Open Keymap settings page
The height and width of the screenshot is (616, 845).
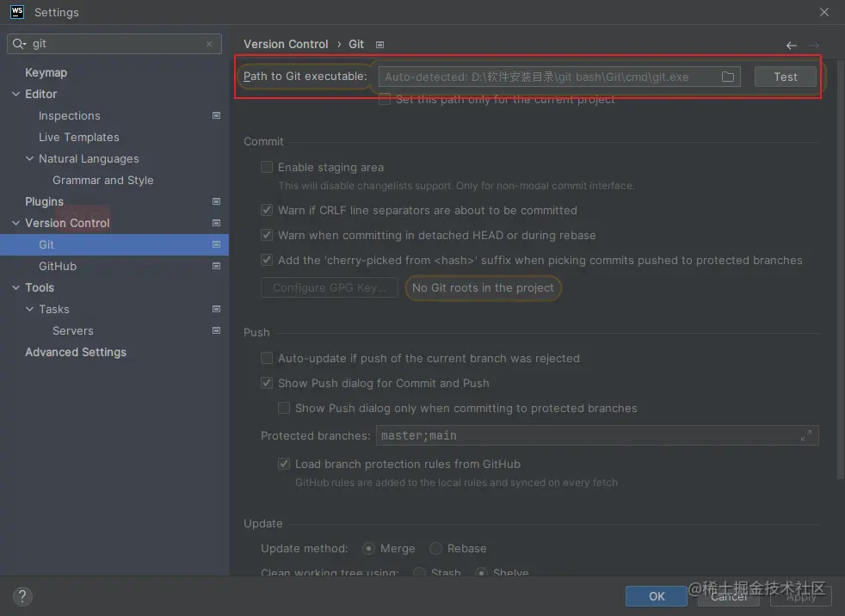(46, 72)
